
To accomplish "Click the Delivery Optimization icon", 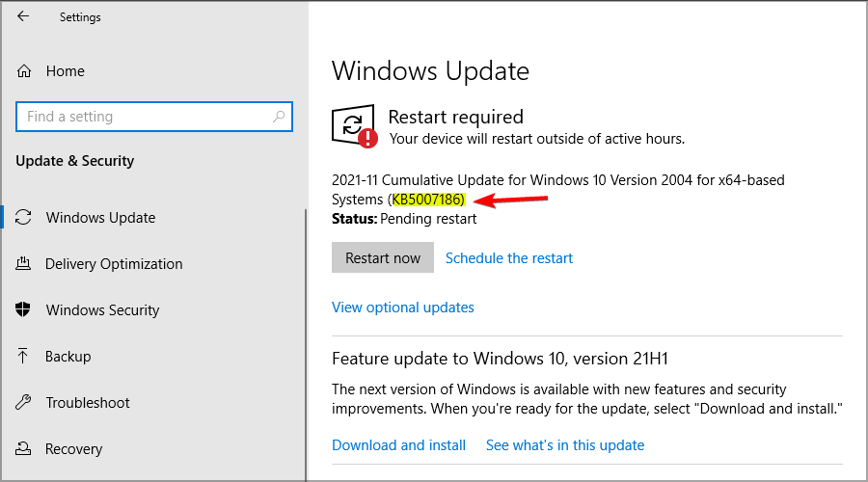I will pyautogui.click(x=23, y=263).
